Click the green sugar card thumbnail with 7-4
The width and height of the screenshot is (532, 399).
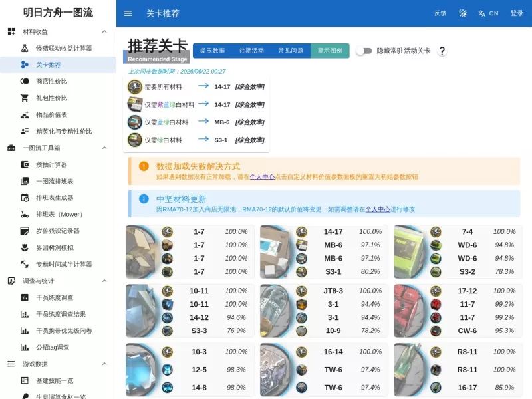pyautogui.click(x=410, y=252)
